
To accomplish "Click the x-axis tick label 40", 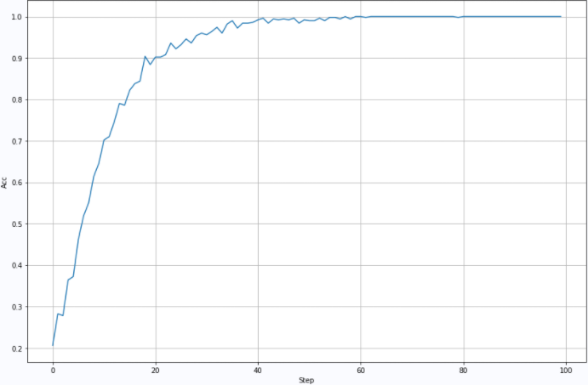I will point(258,371).
